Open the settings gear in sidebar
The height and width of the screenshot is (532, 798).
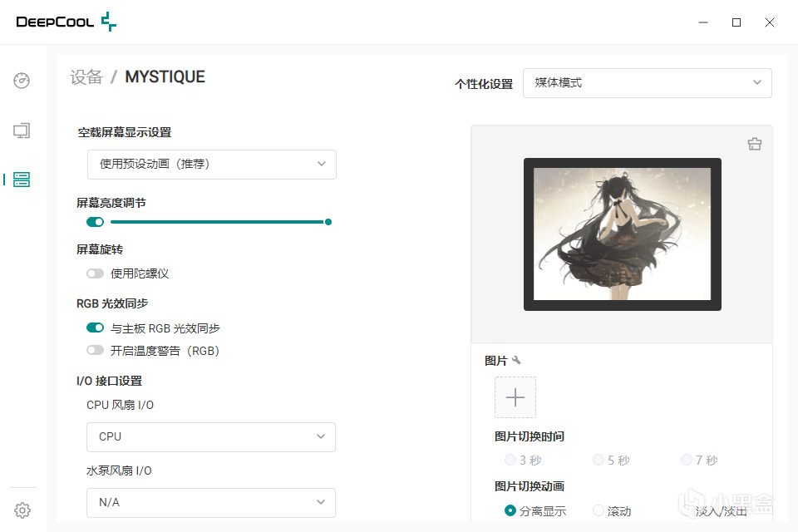[22, 510]
